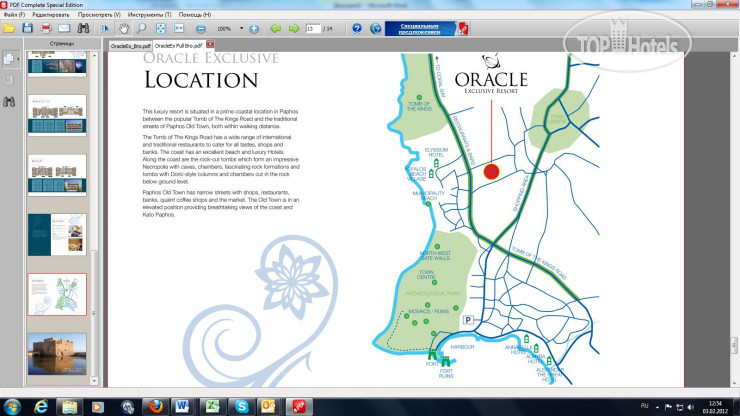Viewport: 740px width, 416px height.
Task: Open Firefox from the taskbar
Action: 155,407
